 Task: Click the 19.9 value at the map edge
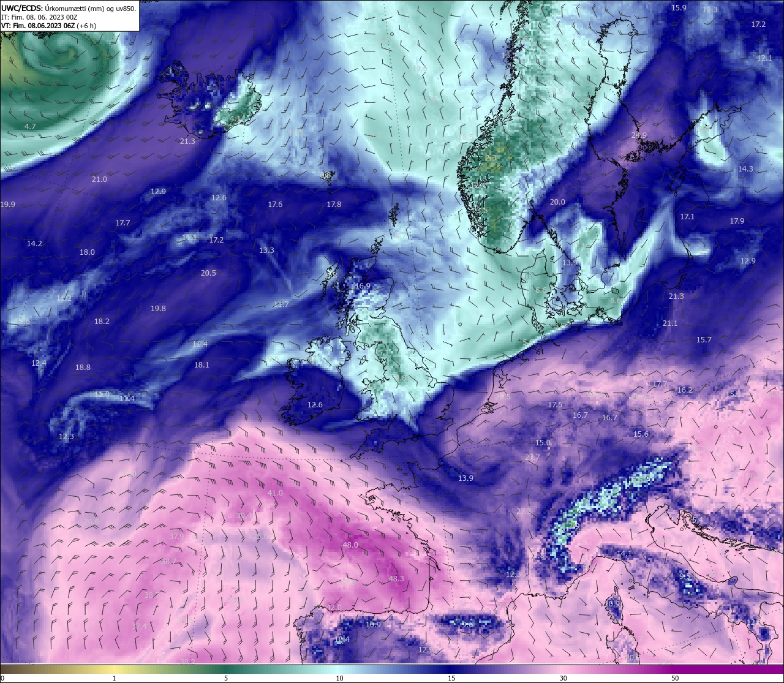tap(8, 205)
